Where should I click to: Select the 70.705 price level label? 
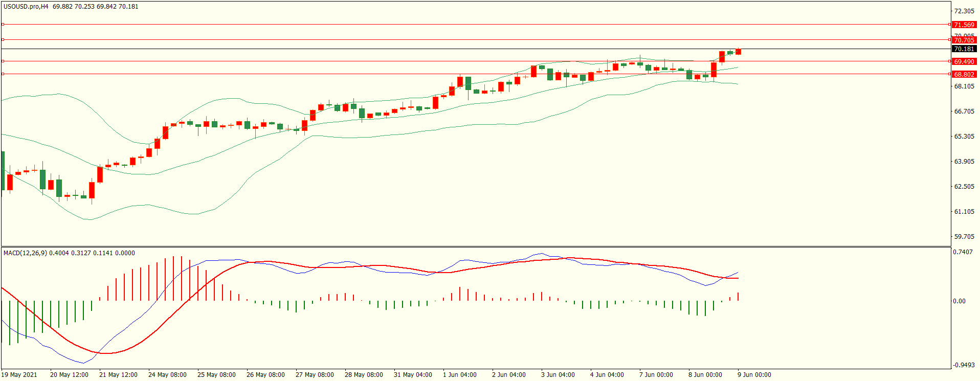(x=964, y=40)
